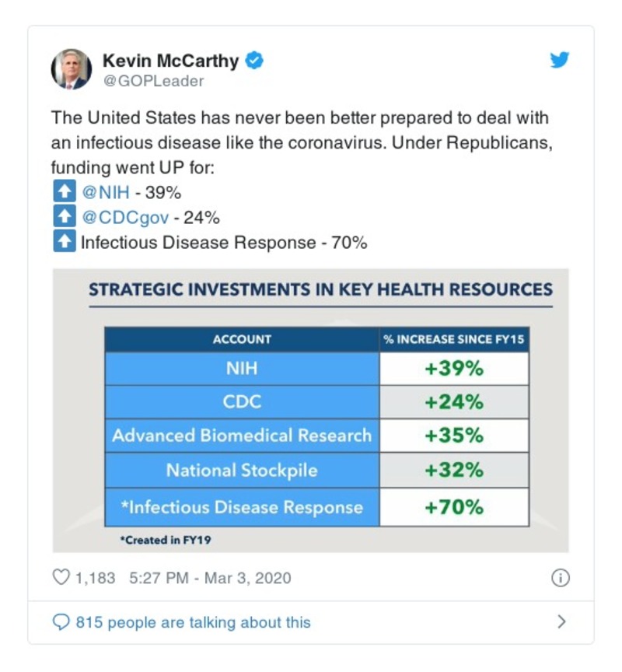Click the blue speech bubble reply icon
The height and width of the screenshot is (672, 622).
[61, 622]
